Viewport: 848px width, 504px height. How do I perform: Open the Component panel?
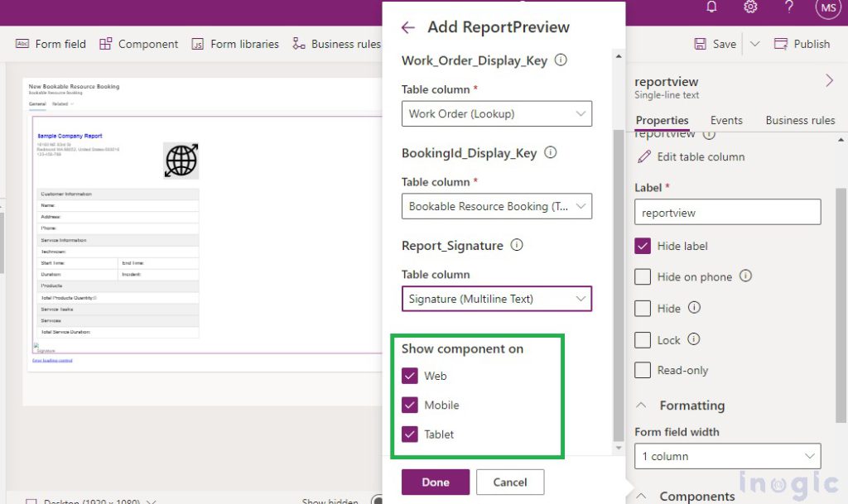138,44
